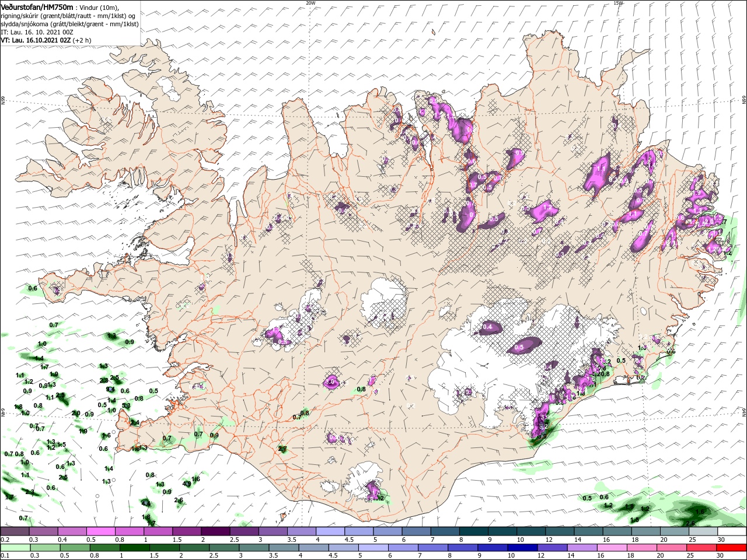The width and height of the screenshot is (747, 560).
Task: Click the '5.3' rainfall value on the map
Action: (x=126, y=406)
